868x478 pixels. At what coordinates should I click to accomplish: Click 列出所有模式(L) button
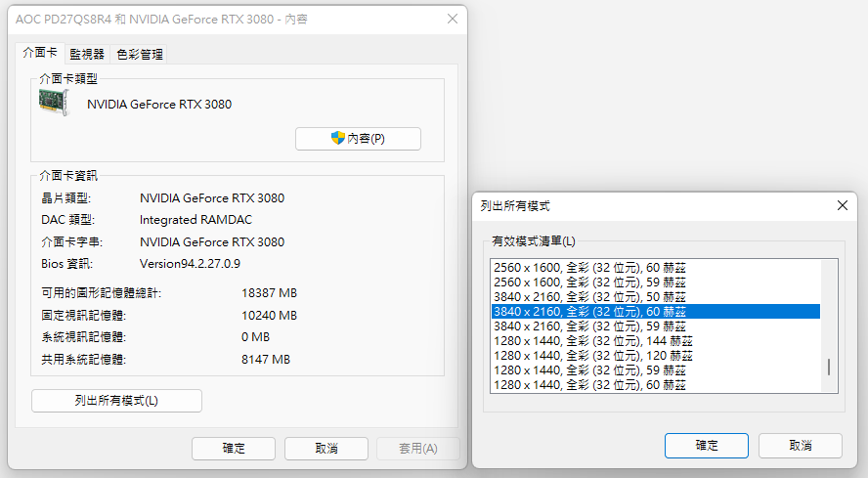point(116,401)
